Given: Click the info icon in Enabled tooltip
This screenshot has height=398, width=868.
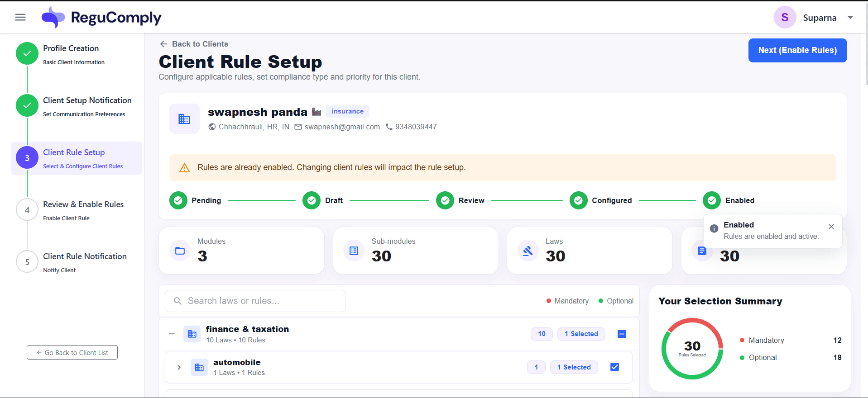Looking at the screenshot, I should pos(714,228).
